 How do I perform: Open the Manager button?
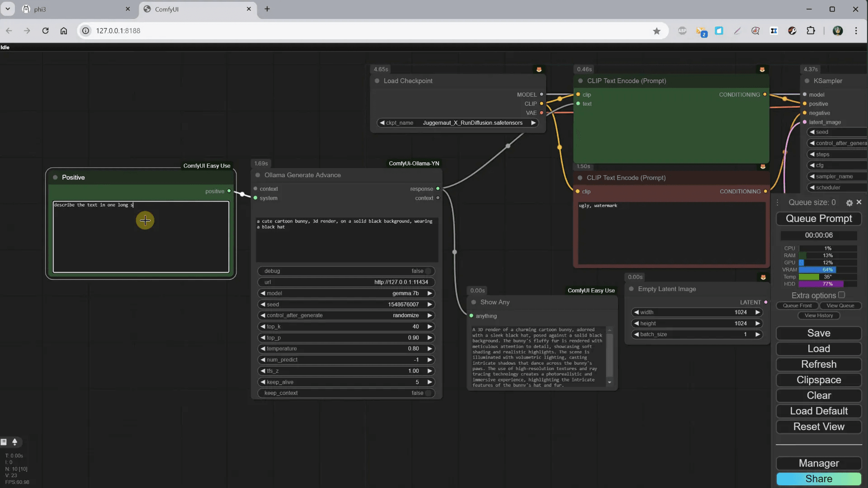click(818, 463)
